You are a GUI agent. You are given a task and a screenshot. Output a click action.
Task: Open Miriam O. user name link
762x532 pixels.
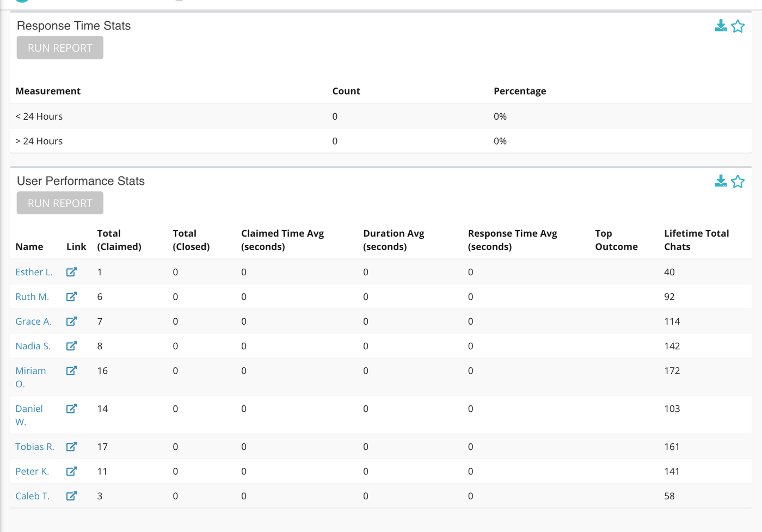[x=30, y=377]
